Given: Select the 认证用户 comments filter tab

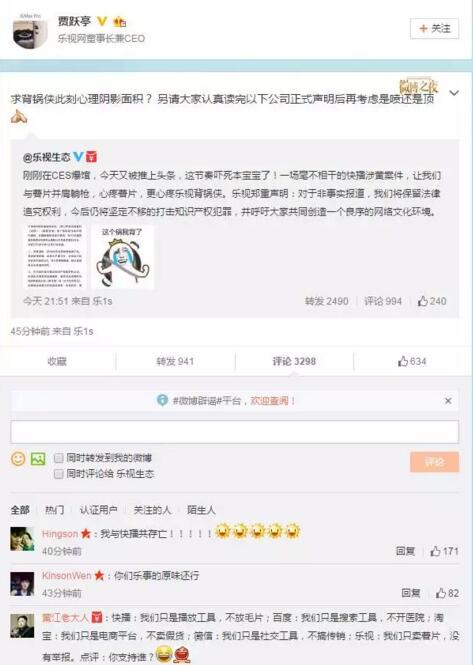Looking at the screenshot, I should 98,510.
